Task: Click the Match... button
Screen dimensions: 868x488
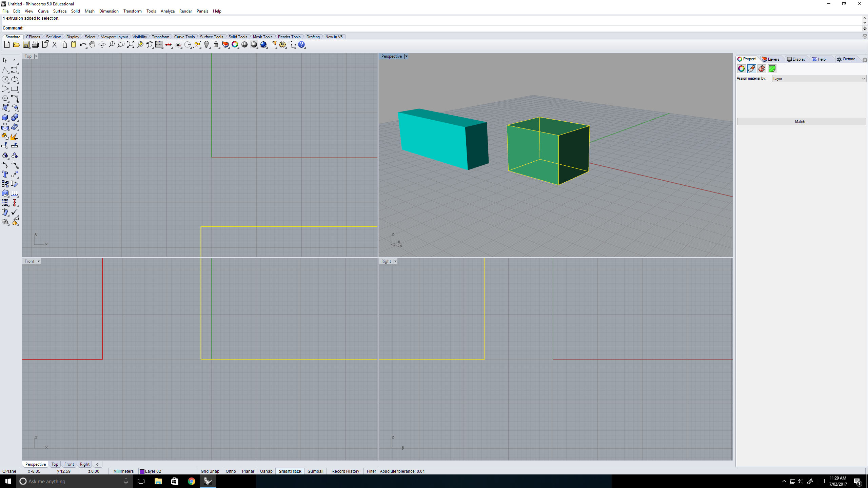Action: click(x=801, y=122)
